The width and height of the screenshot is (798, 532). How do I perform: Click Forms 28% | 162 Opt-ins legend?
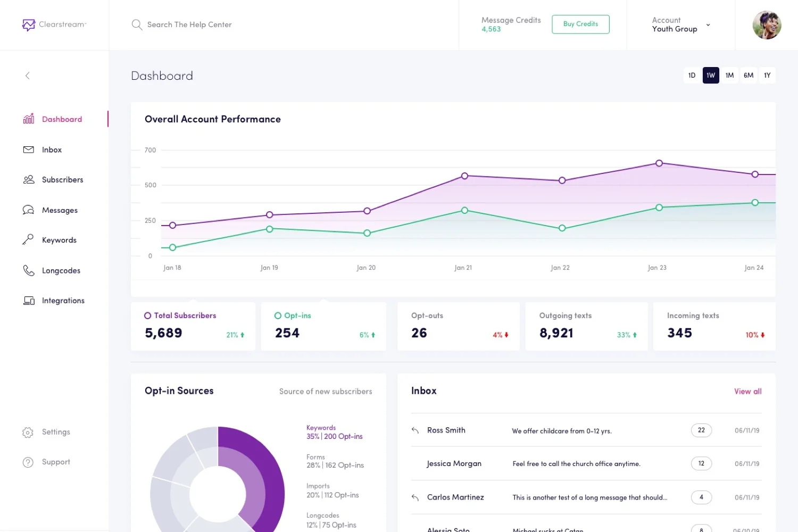coord(335,461)
